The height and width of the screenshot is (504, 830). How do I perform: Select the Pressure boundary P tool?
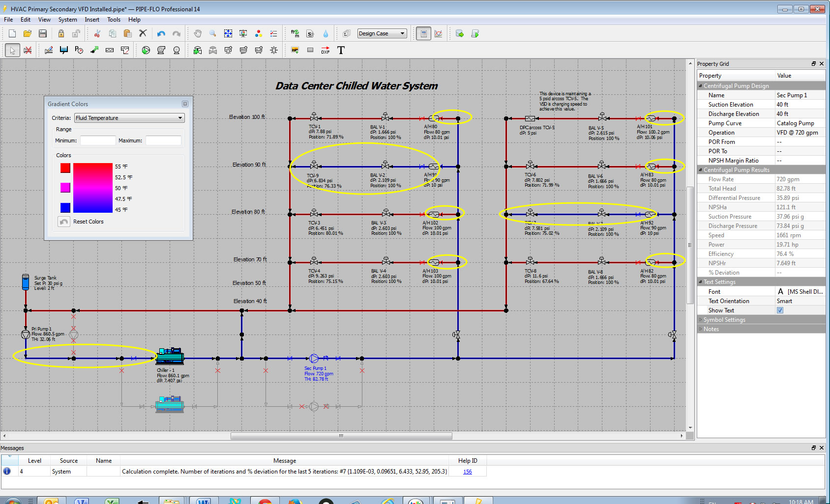79,50
